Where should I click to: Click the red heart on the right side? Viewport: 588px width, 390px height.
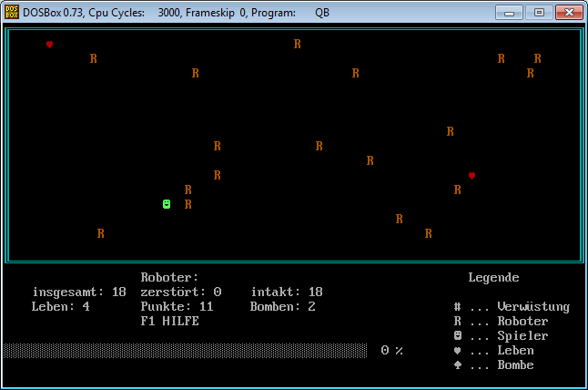[x=471, y=175]
